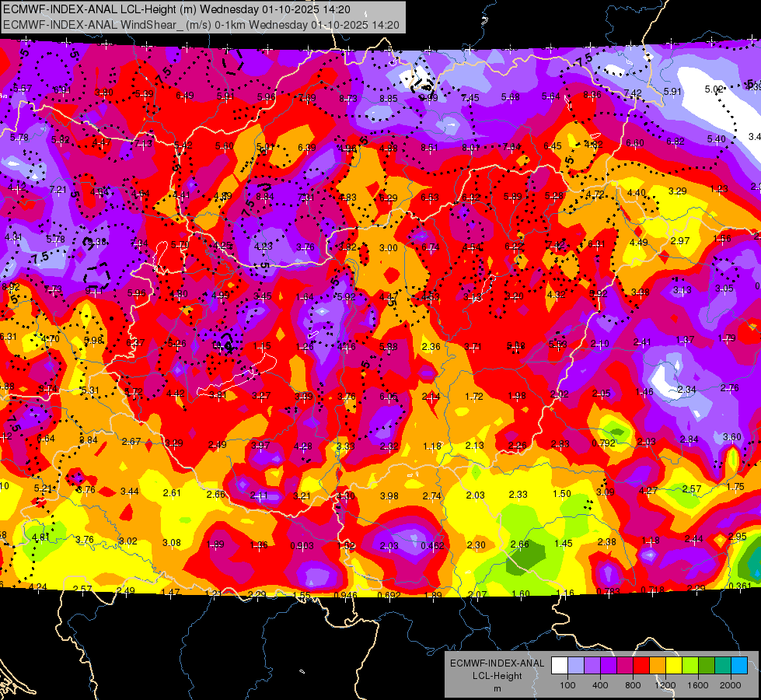761x700 pixels.
Task: Click the wind shear value 3.60
Action: pos(732,436)
